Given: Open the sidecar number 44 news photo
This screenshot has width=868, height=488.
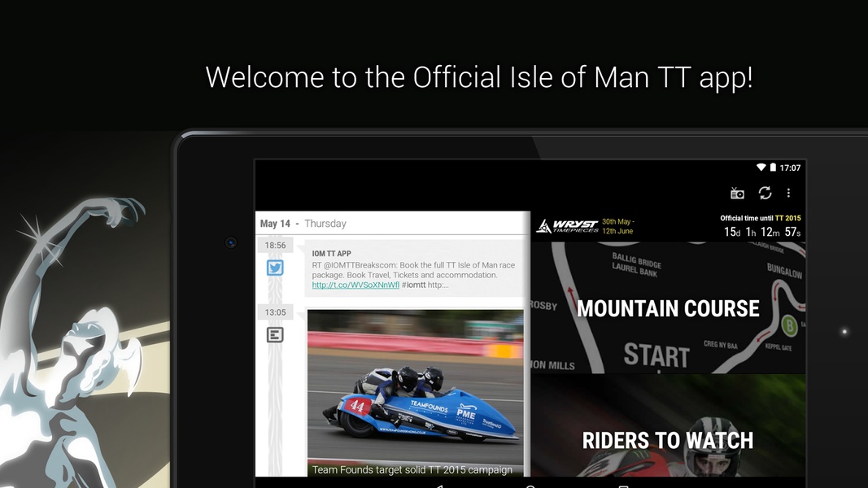Looking at the screenshot, I should tap(415, 387).
